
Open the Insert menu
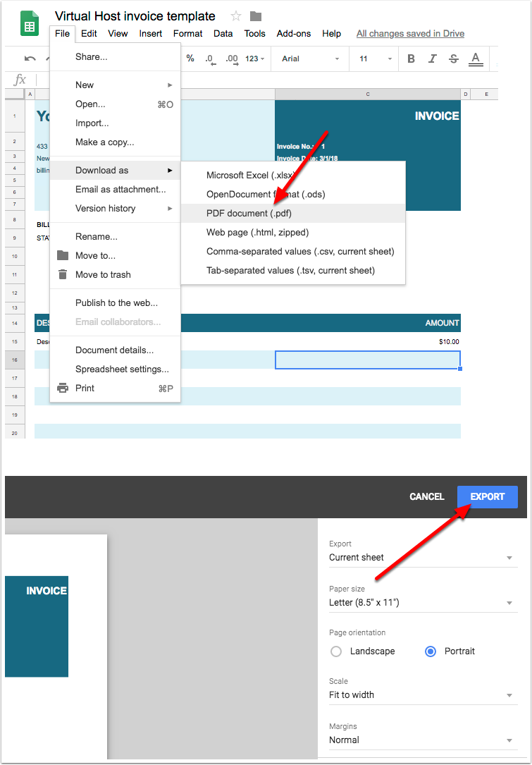pos(151,34)
